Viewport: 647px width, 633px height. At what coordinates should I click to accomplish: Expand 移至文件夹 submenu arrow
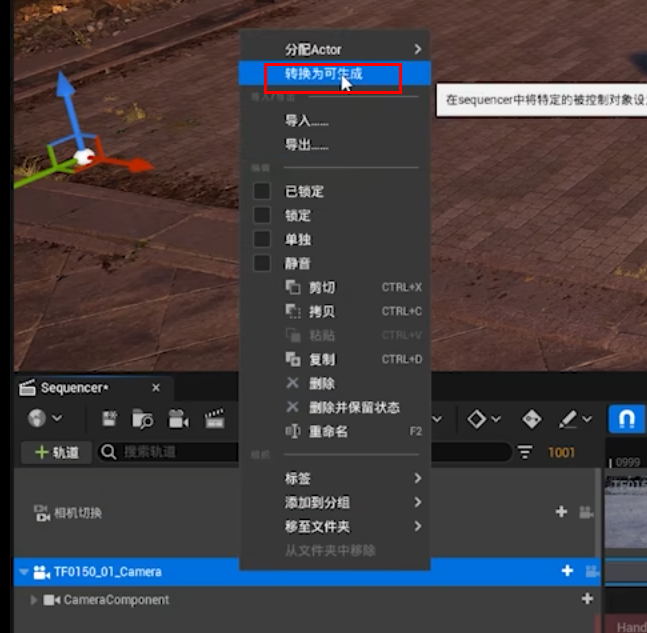(x=418, y=526)
